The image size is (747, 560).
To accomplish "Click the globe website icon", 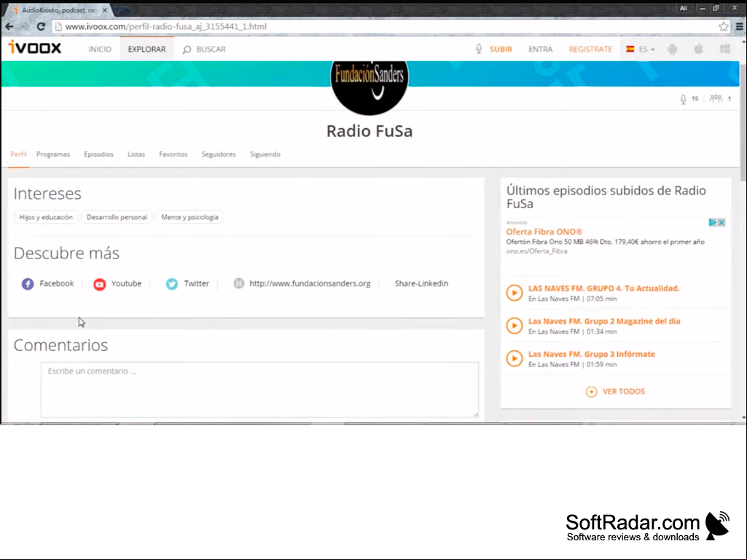I will (x=239, y=283).
